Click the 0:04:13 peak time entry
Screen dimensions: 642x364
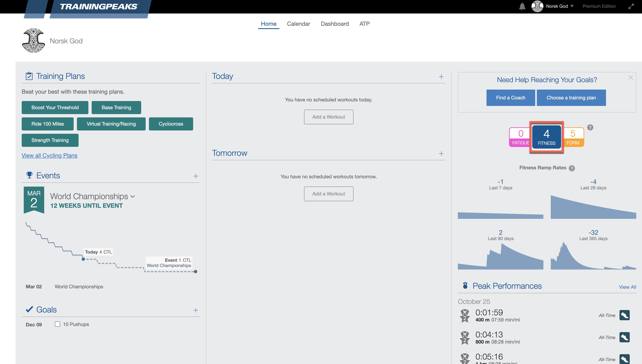coord(489,335)
